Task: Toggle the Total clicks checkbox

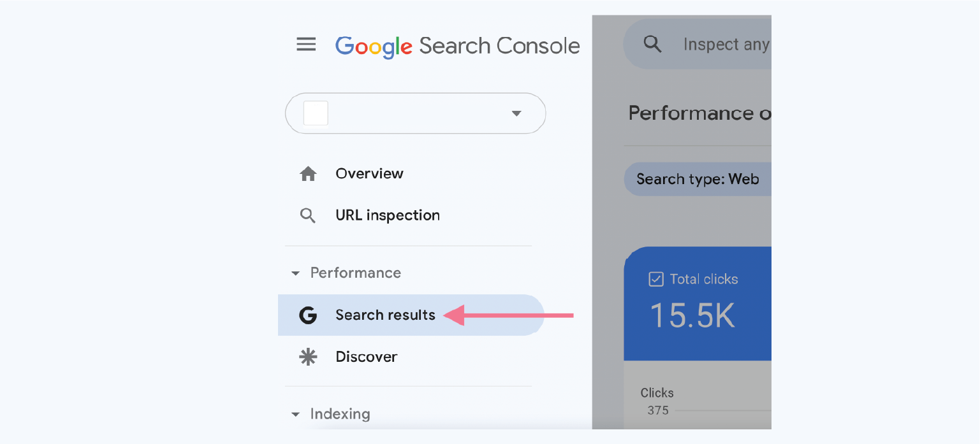Action: coord(655,279)
